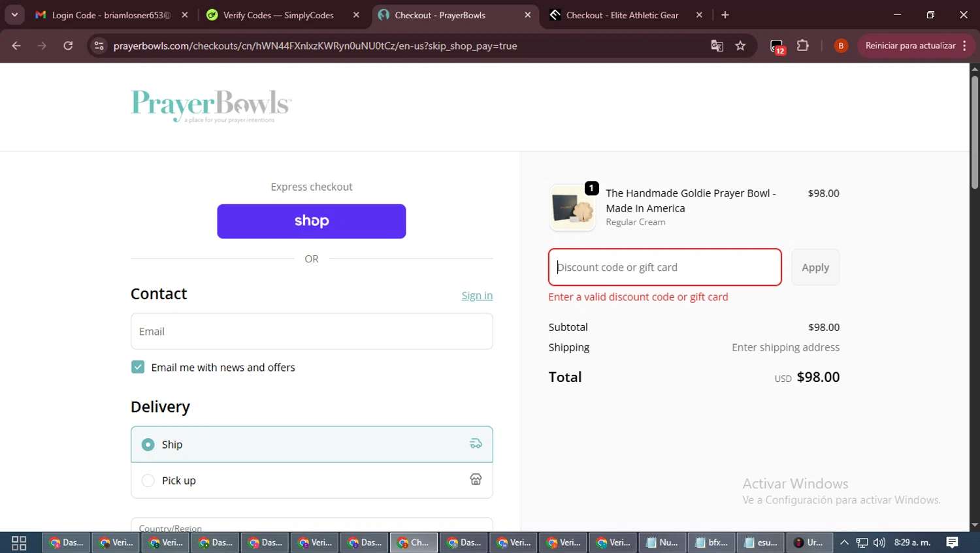Focus the Email input field
980x553 pixels.
312,331
